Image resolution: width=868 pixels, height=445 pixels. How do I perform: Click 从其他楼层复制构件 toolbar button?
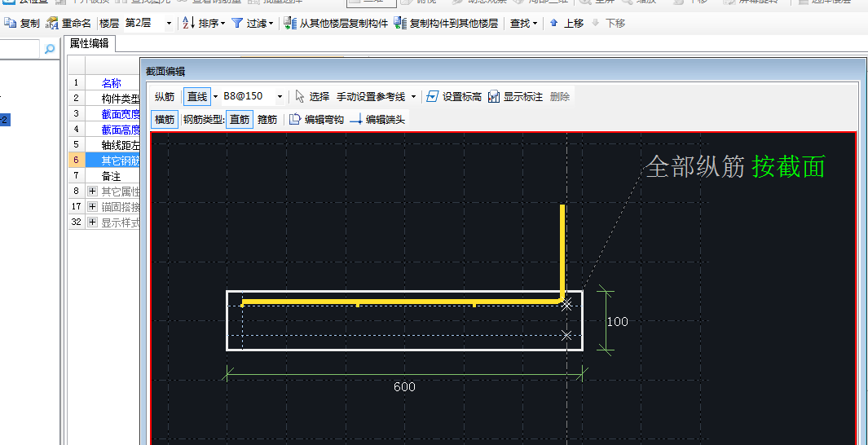tap(335, 24)
